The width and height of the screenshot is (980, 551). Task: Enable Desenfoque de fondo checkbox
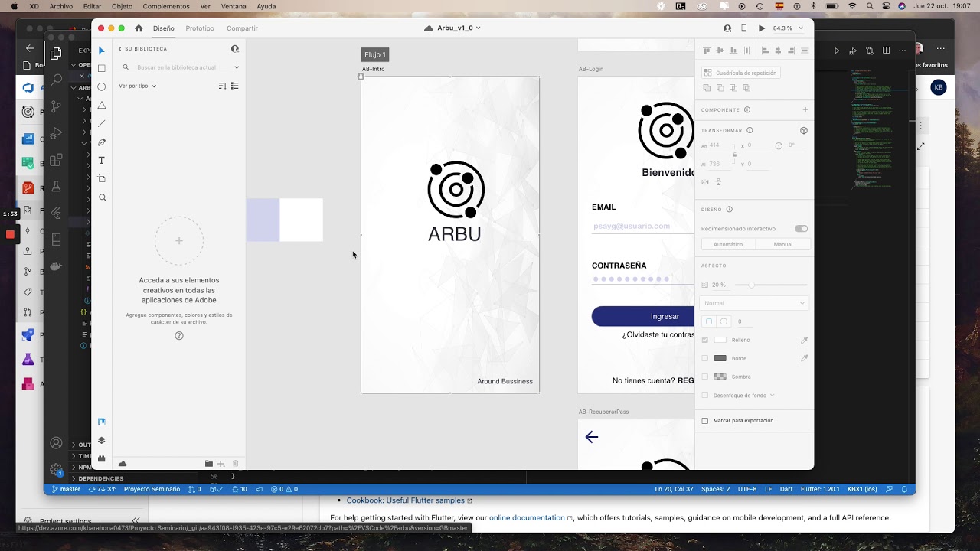tap(705, 396)
